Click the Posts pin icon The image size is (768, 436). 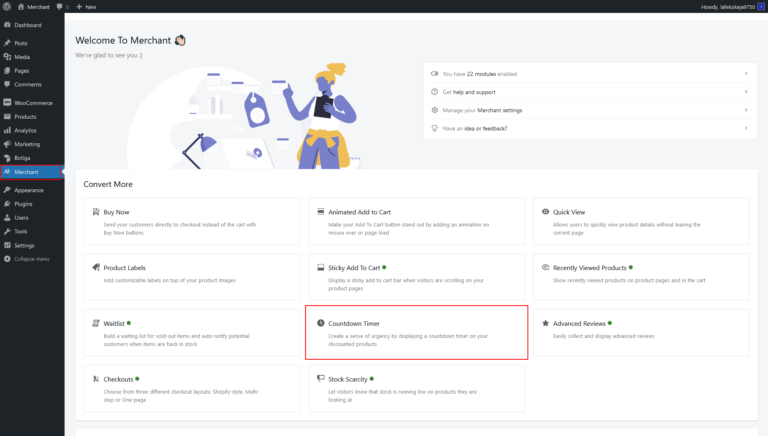7,43
